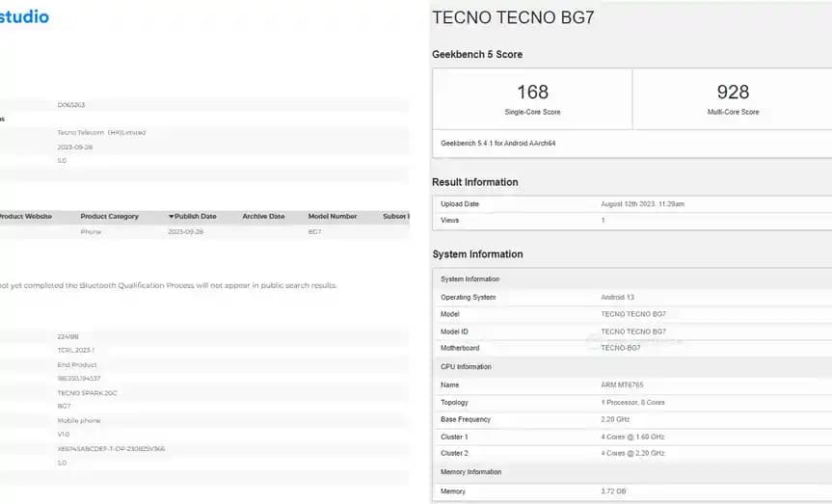Viewport: 832px width, 504px height.
Task: Click the CPU Information section header
Action: point(466,367)
